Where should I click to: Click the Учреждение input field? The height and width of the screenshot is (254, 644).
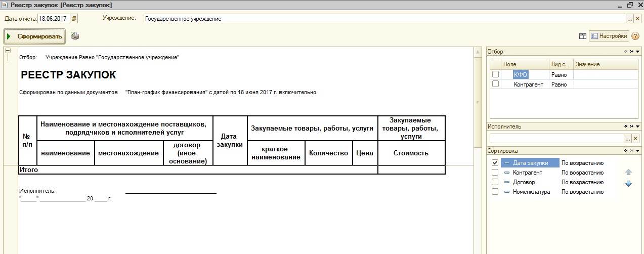click(x=384, y=19)
